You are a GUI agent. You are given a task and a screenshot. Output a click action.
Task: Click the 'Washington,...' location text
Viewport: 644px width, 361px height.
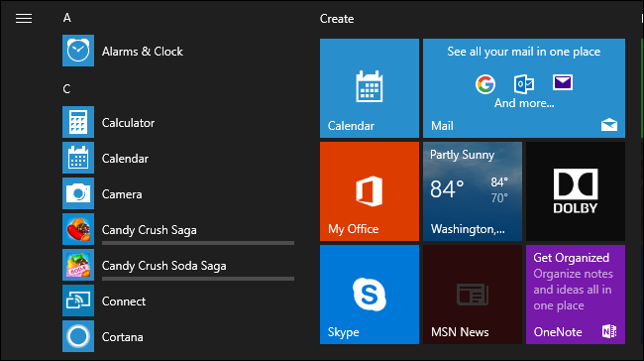pyautogui.click(x=468, y=229)
